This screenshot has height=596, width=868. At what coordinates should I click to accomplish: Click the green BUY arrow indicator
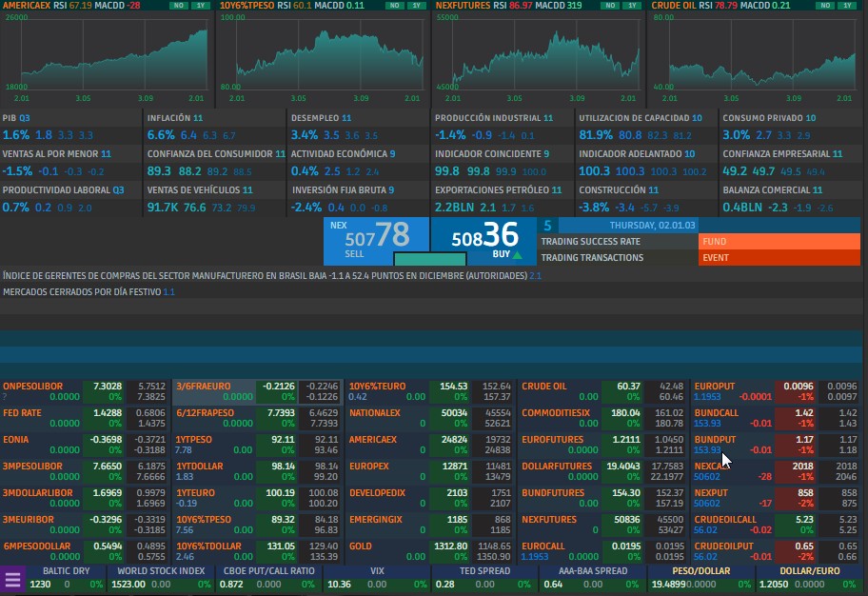click(517, 255)
